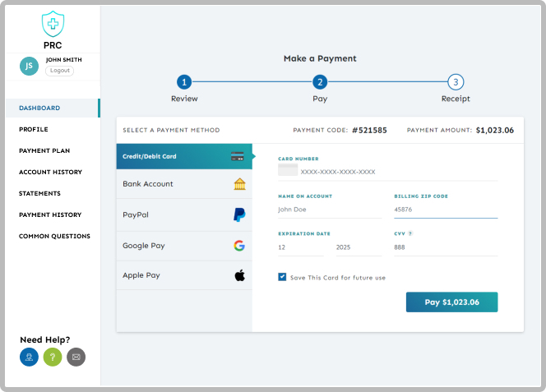Select the PayPal payment method
The width and height of the screenshot is (546, 392).
(183, 214)
